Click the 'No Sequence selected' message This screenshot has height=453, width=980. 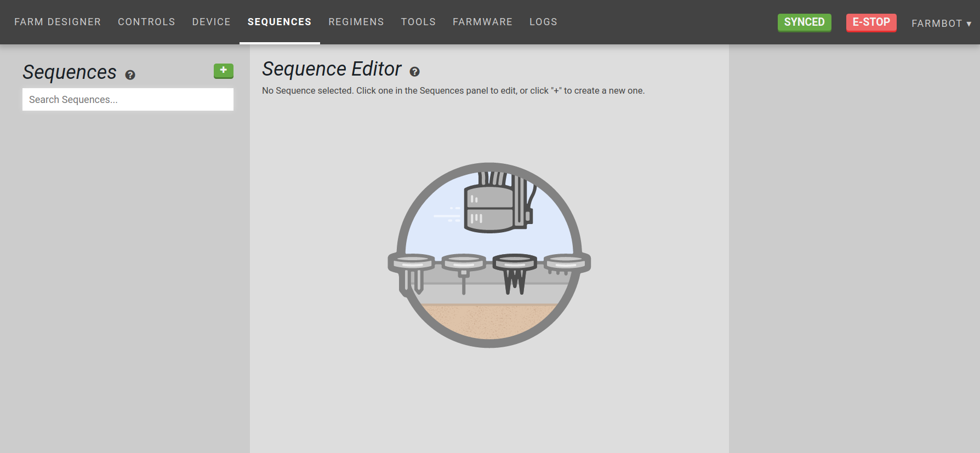point(453,91)
